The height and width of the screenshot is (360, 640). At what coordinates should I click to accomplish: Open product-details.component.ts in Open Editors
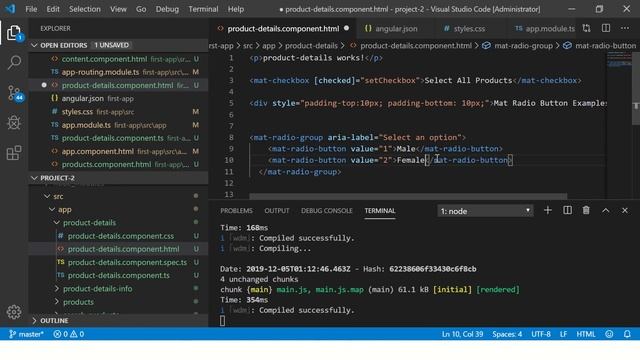pos(118,138)
